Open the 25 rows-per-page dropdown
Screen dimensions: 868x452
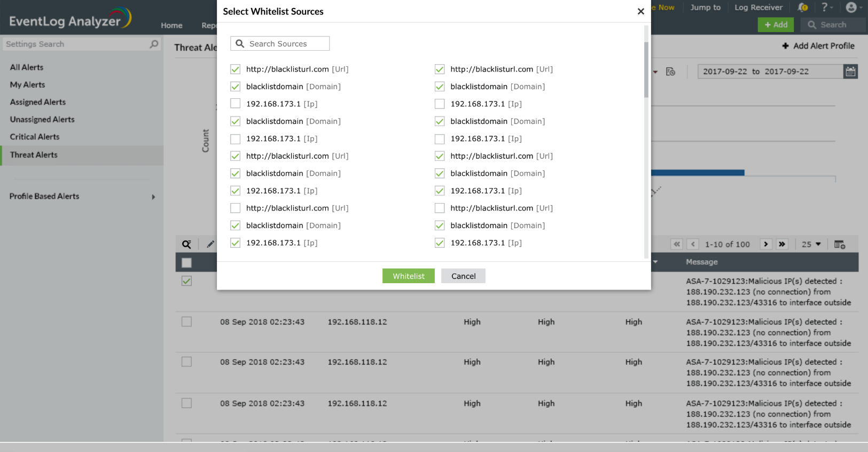pyautogui.click(x=811, y=244)
